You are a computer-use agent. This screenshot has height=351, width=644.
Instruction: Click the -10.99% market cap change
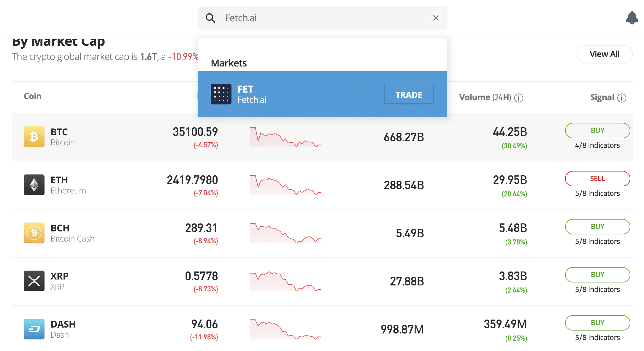183,57
